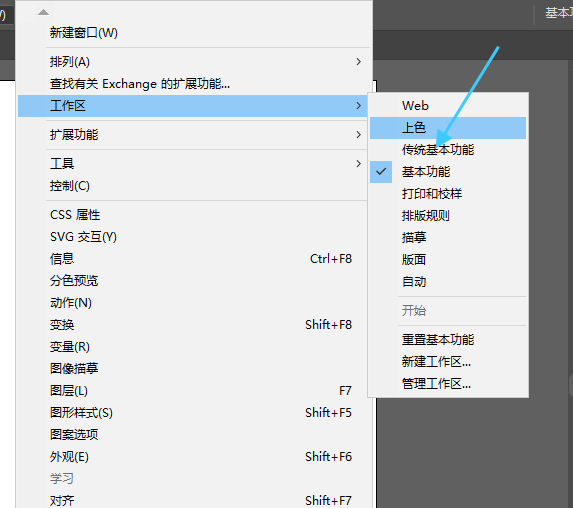Select the Web workspace
Image resolution: width=573 pixels, height=508 pixels.
(448, 106)
